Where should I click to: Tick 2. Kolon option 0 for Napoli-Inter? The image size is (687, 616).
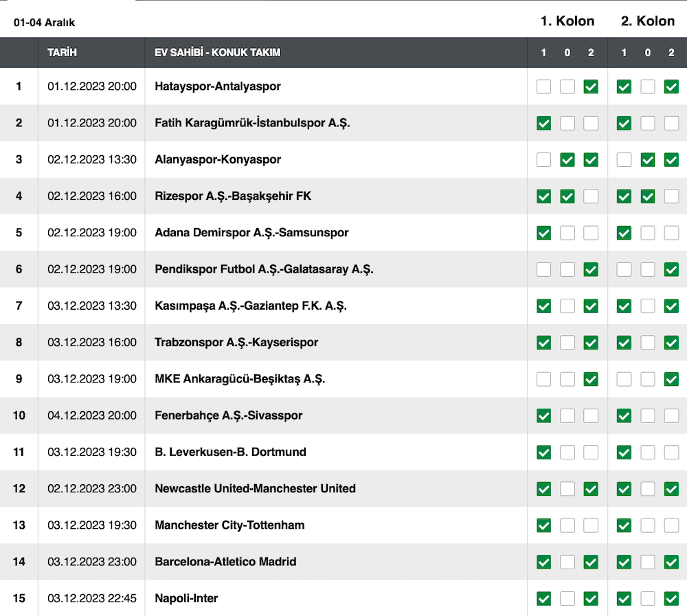648,599
